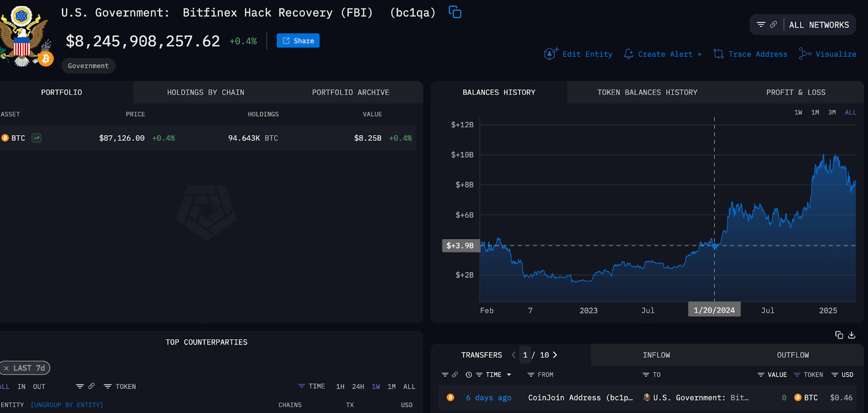
Task: Set counterparties time range to 24H
Action: click(358, 386)
